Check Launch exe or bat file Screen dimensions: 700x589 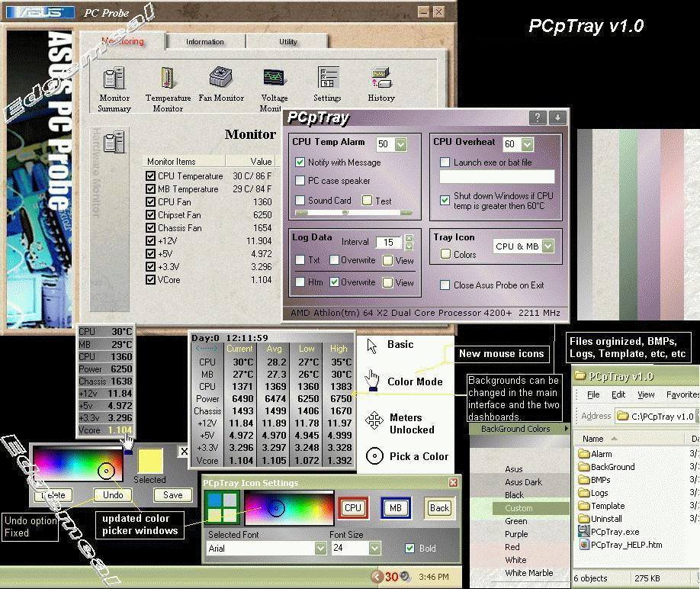(x=445, y=162)
